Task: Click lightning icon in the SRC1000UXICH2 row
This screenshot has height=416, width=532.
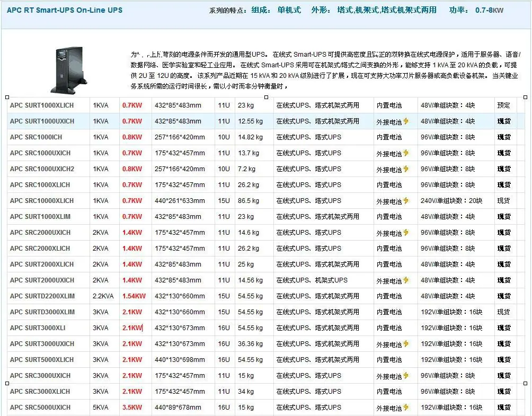Action: (406, 169)
